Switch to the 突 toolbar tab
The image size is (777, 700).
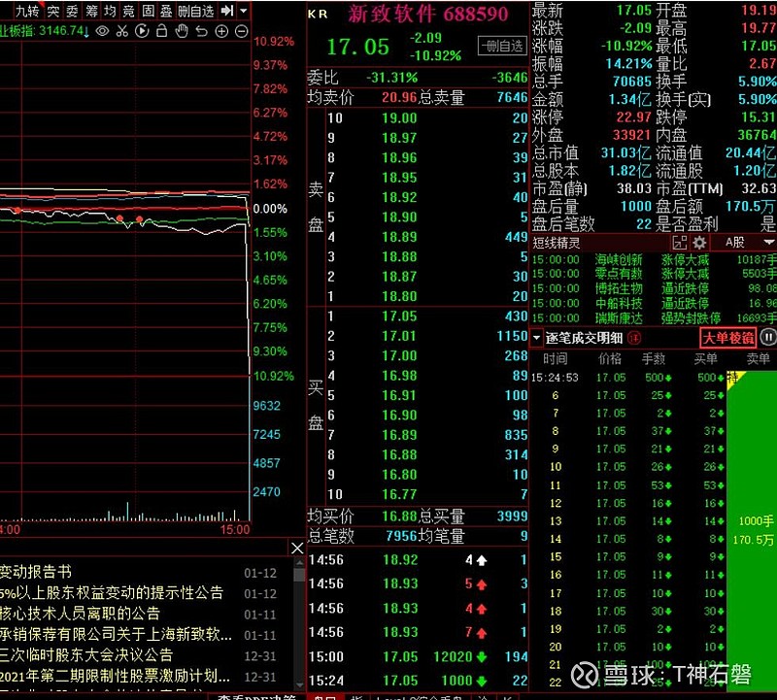[55, 12]
